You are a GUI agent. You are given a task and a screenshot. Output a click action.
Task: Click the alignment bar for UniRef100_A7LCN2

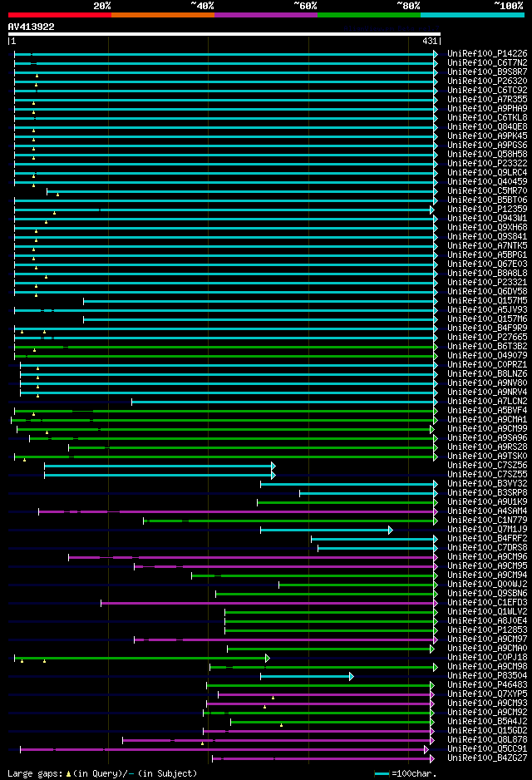[x=284, y=402]
